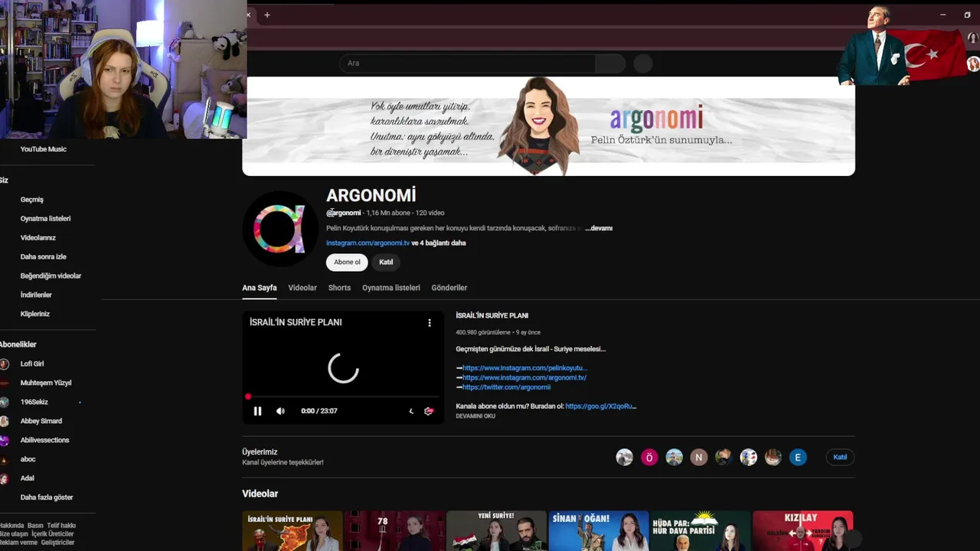Viewport: 980px width, 551px height.
Task: Open the İSRAİL'İN SURİYE PLANI video title
Action: coord(492,315)
